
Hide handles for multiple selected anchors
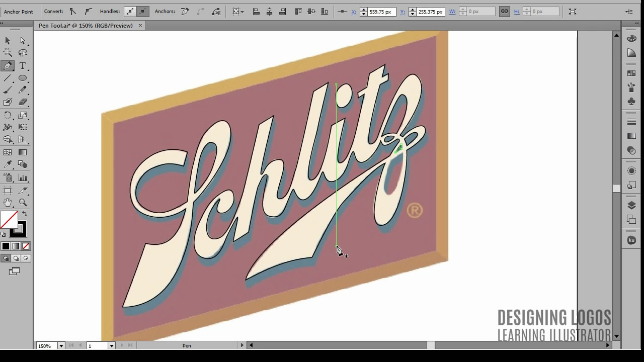pos(143,11)
